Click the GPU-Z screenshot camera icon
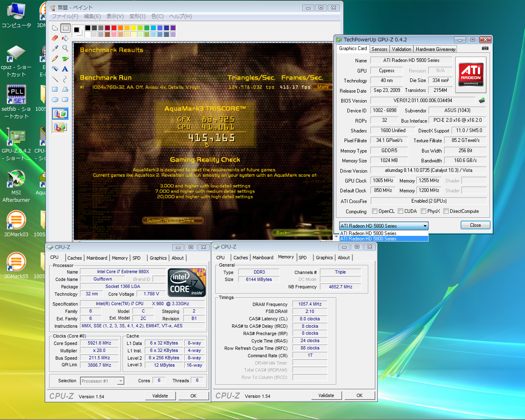The image size is (525, 420). tap(485, 48)
